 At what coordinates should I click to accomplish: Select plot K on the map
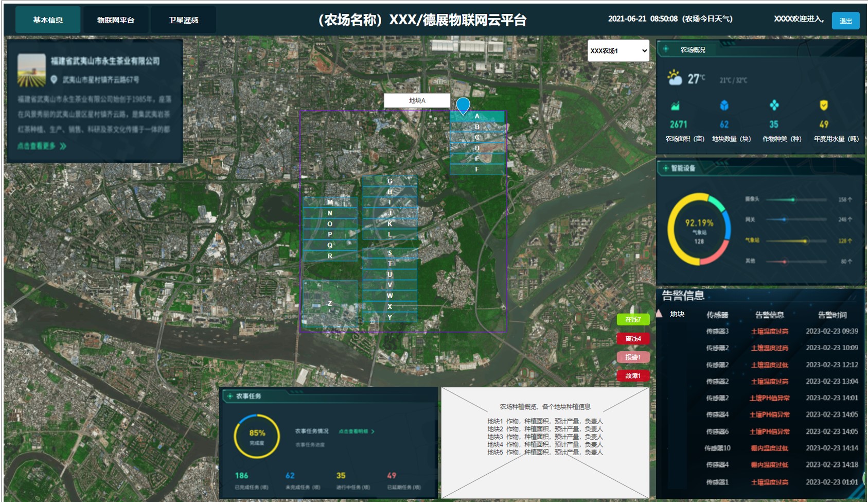389,224
